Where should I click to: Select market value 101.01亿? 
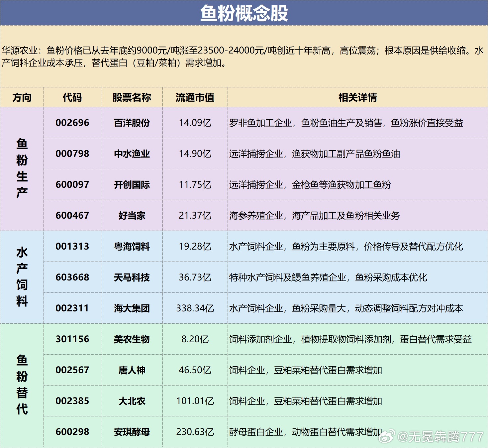195,401
